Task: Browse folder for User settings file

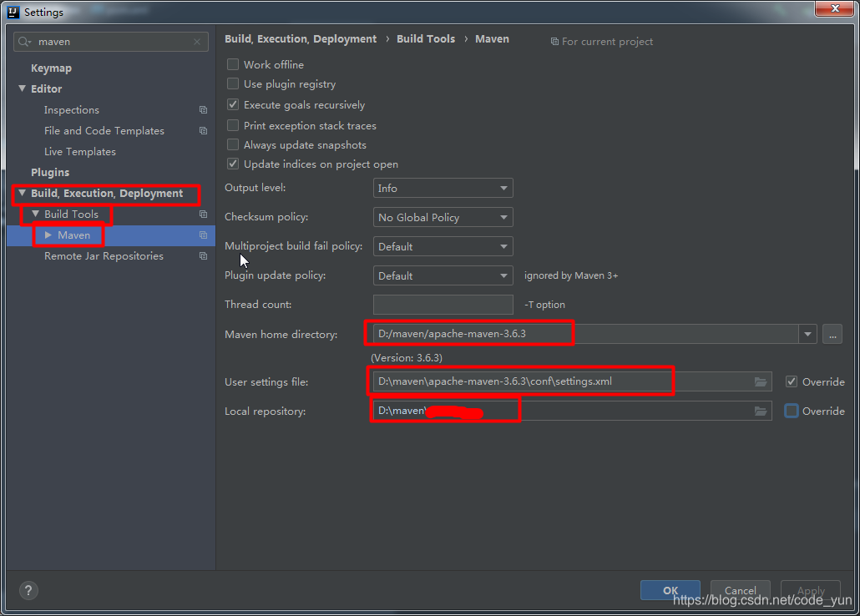Action: click(x=760, y=381)
